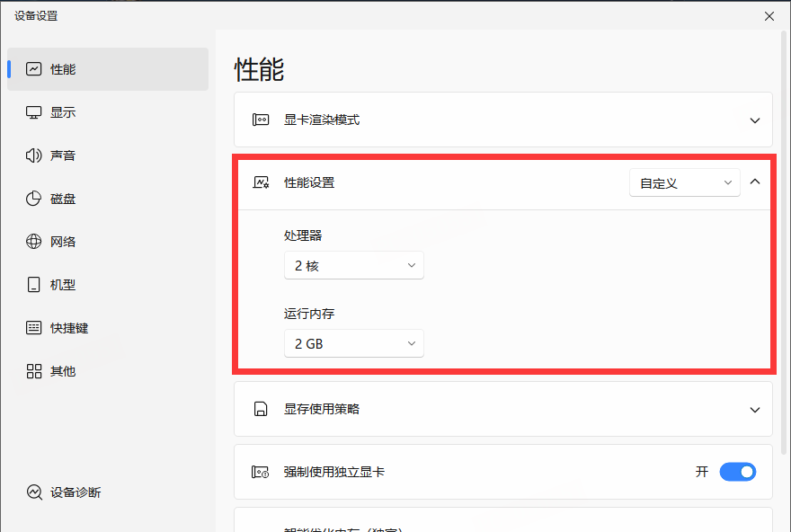Click the 性能 chart icon in sidebar
This screenshot has width=791, height=532.
point(34,69)
